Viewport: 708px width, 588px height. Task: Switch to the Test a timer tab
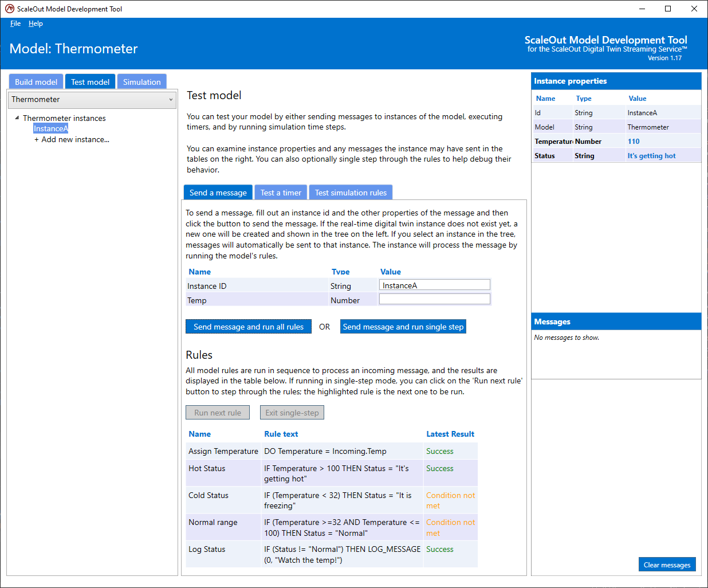[281, 193]
